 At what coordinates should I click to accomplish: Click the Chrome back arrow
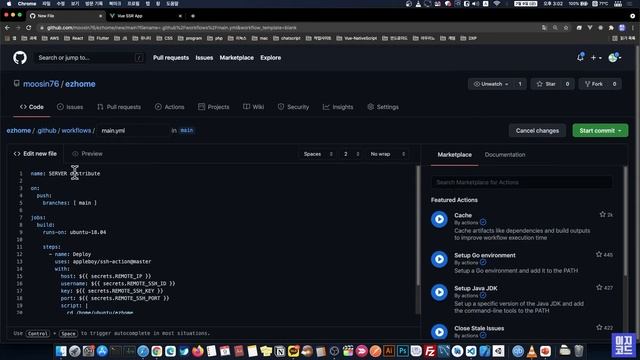tap(7, 28)
